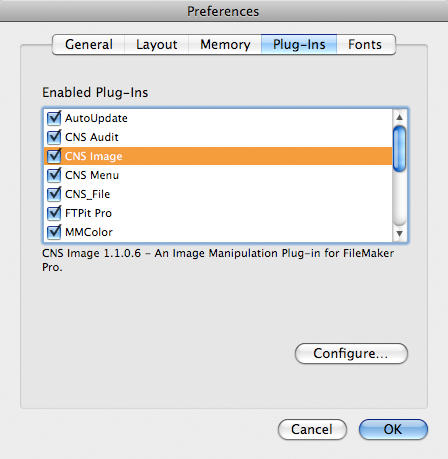Toggle the CNS Image checkbox
Screen dimensions: 448x459
pyautogui.click(x=54, y=156)
